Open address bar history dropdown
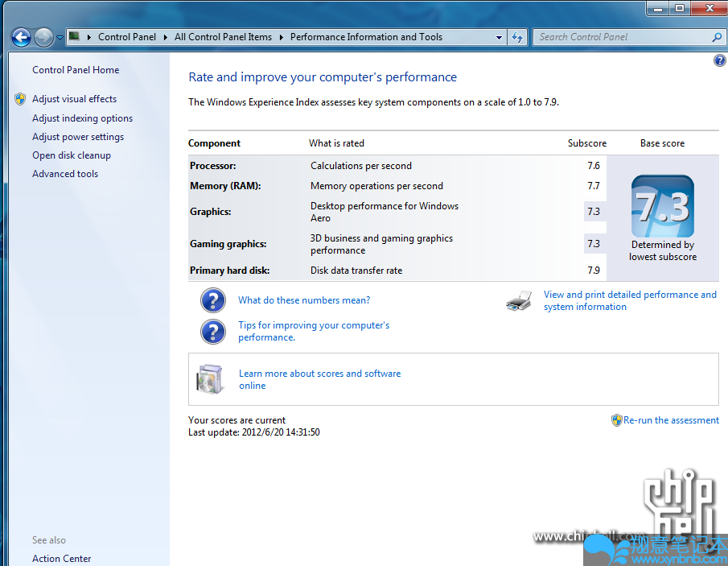The width and height of the screenshot is (728, 566). [x=499, y=37]
